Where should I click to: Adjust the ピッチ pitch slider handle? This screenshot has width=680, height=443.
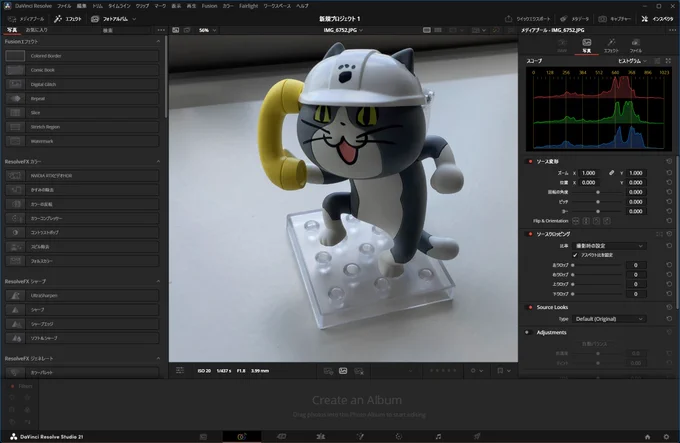click(598, 202)
